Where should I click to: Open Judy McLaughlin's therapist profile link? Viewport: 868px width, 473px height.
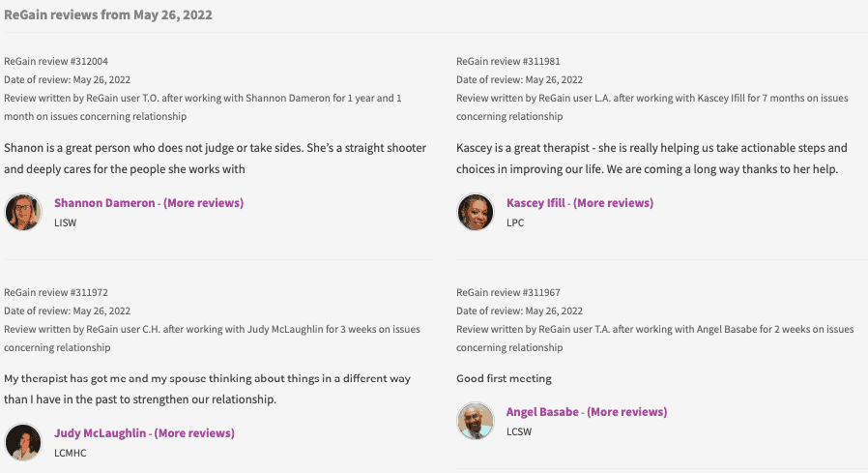[x=101, y=433]
